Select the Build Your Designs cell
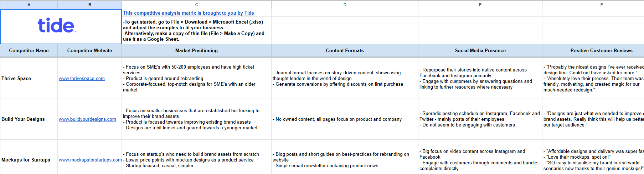The height and width of the screenshot is (174, 644). [x=29, y=119]
